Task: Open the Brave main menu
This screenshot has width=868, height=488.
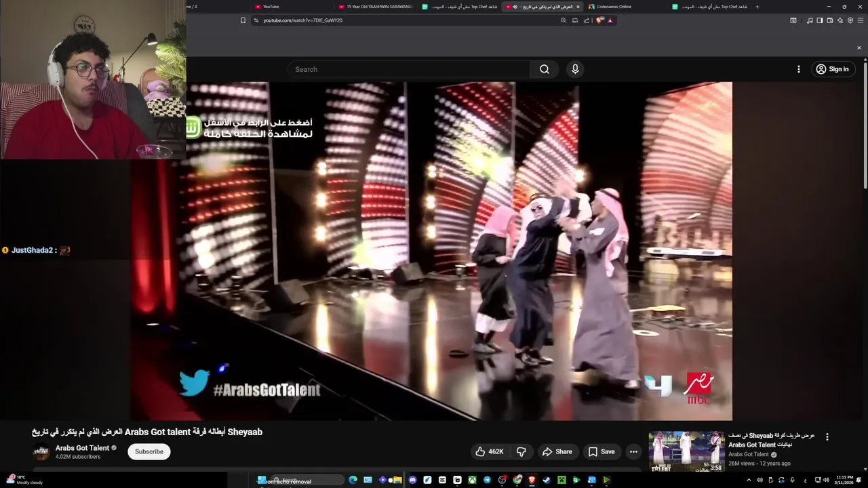Action: [x=861, y=20]
